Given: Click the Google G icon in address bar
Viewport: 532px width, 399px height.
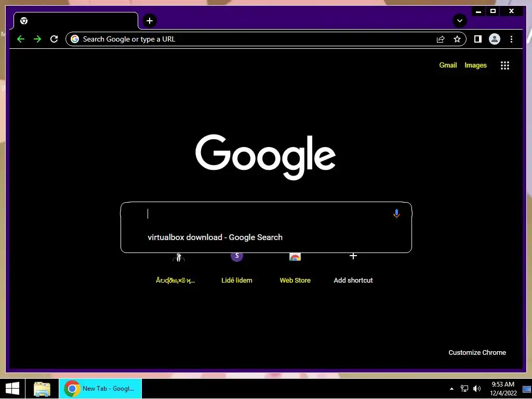Looking at the screenshot, I should [75, 39].
